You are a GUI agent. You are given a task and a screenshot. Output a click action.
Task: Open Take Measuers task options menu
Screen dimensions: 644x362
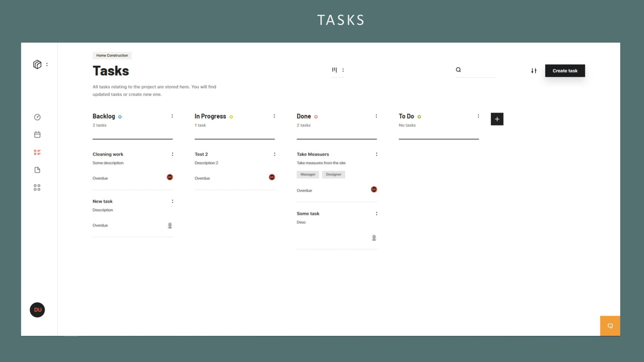tap(376, 154)
